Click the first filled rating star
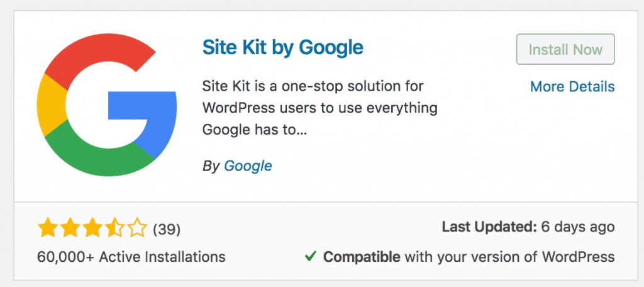 click(x=47, y=228)
